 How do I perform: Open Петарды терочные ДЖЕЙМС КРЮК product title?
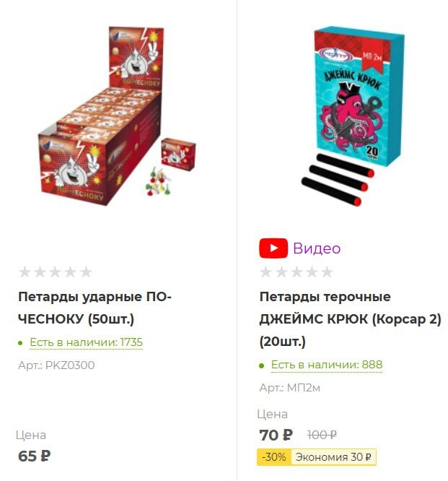click(x=350, y=319)
